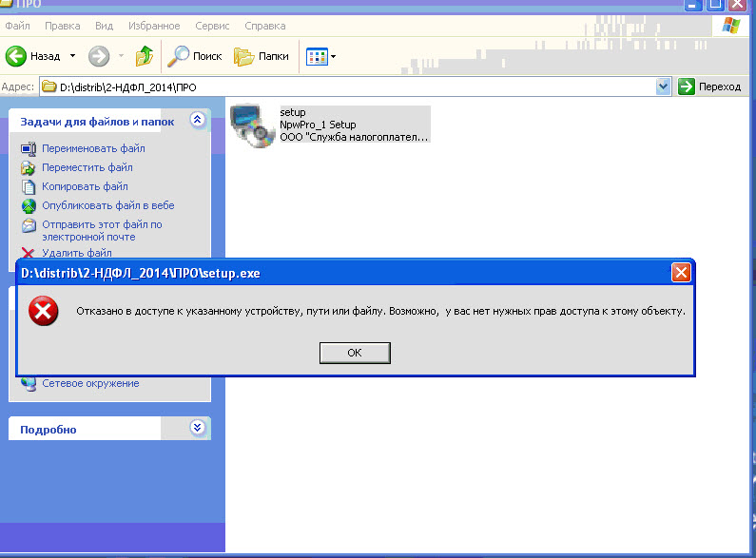Click the 'Удалить файл' task link
Viewport: 756px width, 558px height.
[76, 253]
